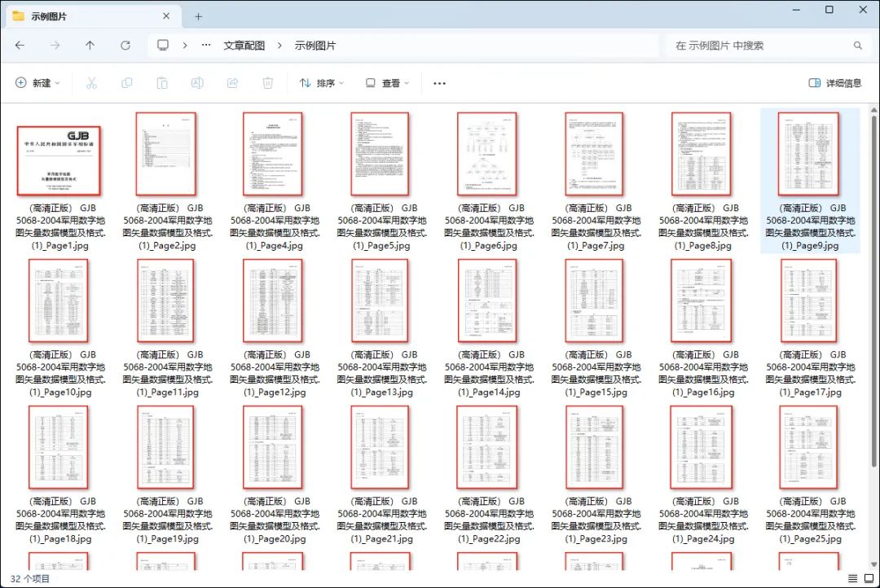Select the Page15.jpg thumbnail
The width and height of the screenshot is (880, 588).
(x=594, y=301)
